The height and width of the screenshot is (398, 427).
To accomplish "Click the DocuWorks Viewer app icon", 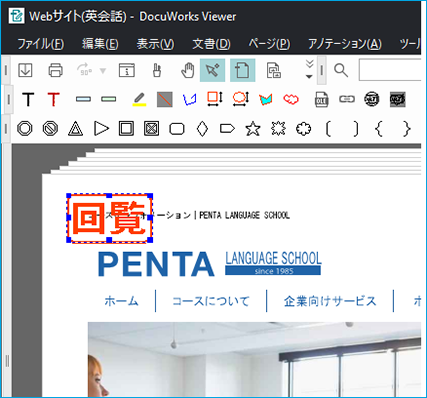I will [x=17, y=15].
